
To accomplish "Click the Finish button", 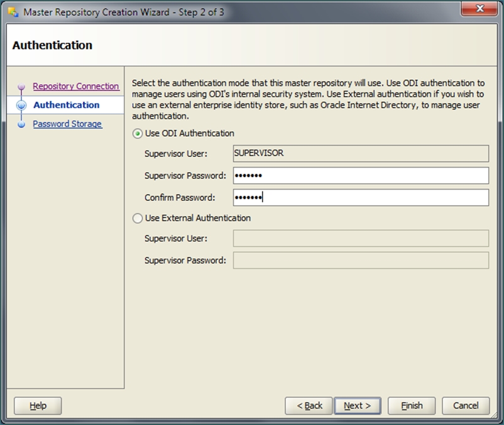I will (x=412, y=406).
